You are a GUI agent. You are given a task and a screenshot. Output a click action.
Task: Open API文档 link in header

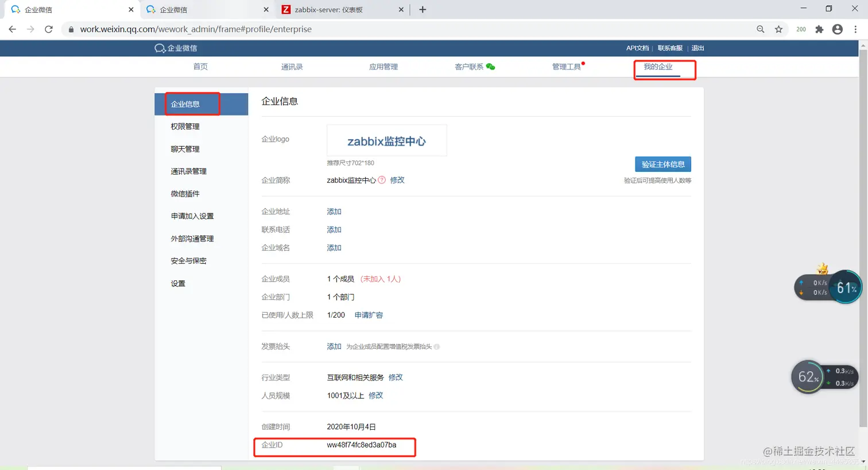coord(637,48)
